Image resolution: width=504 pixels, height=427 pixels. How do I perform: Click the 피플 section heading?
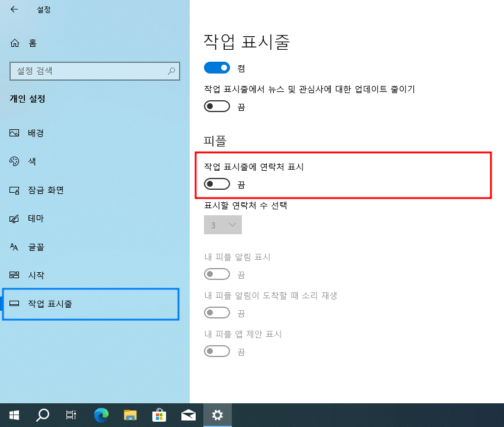coord(215,141)
